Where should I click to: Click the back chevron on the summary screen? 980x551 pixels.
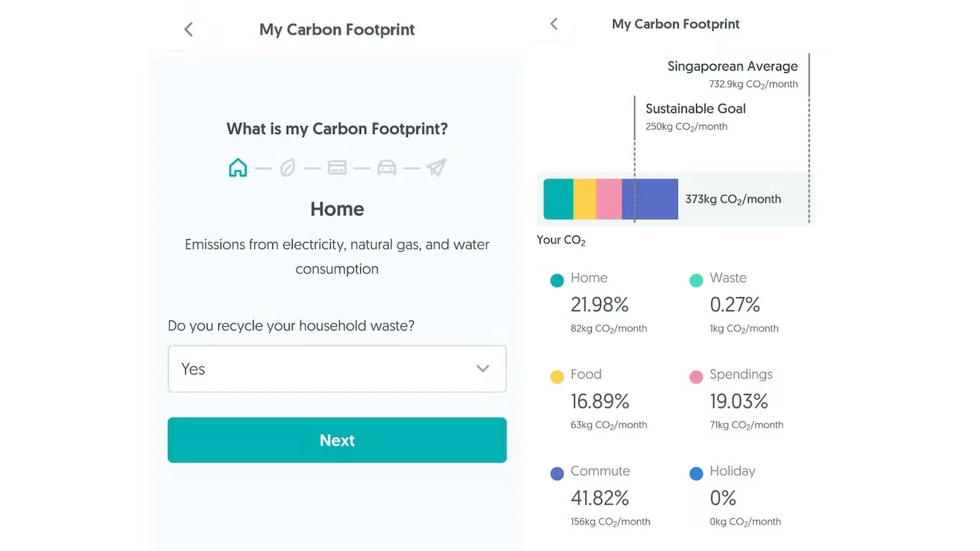pos(553,24)
